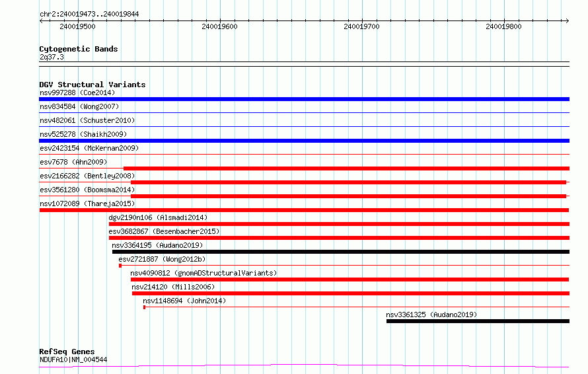Select nsv214120 (Mills2006) variant label

(173, 287)
